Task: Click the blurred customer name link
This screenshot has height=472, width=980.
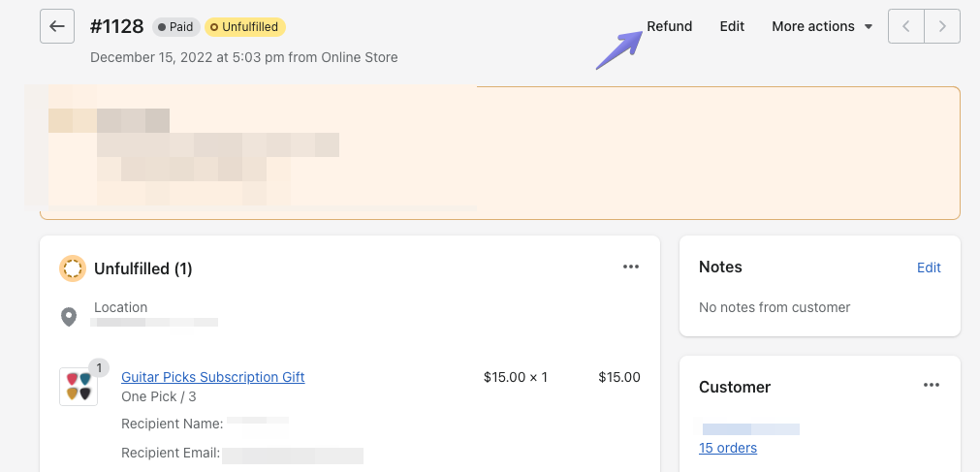Action: pos(751,428)
